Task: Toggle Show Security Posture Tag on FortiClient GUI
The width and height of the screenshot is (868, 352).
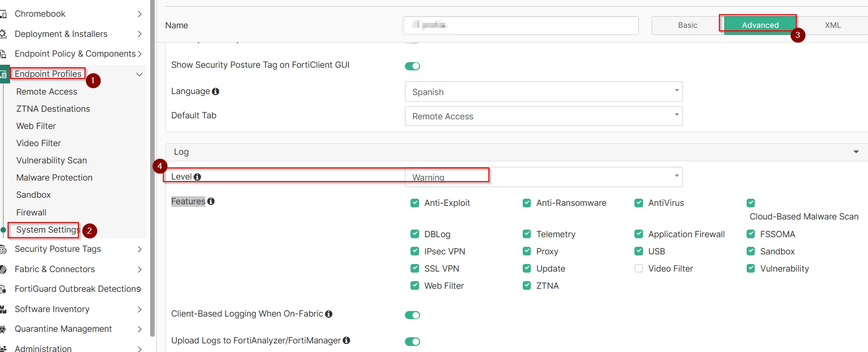Action: click(x=413, y=66)
